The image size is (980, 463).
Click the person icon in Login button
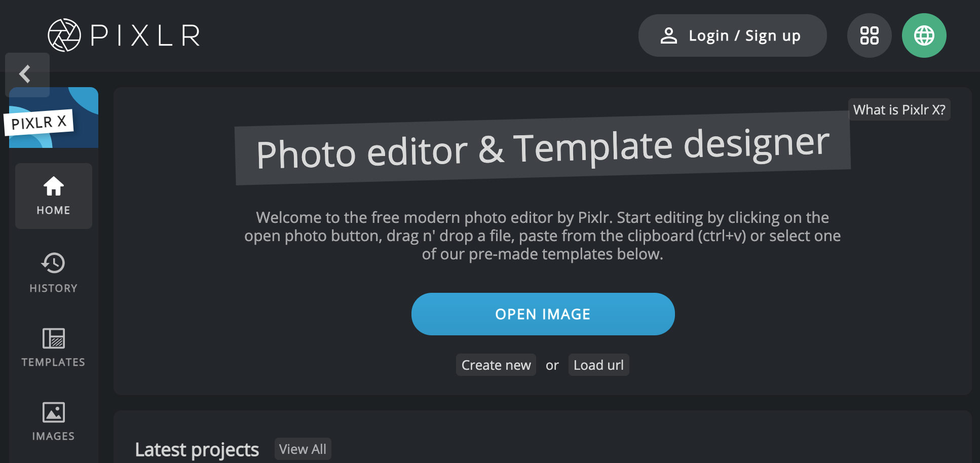(x=669, y=35)
